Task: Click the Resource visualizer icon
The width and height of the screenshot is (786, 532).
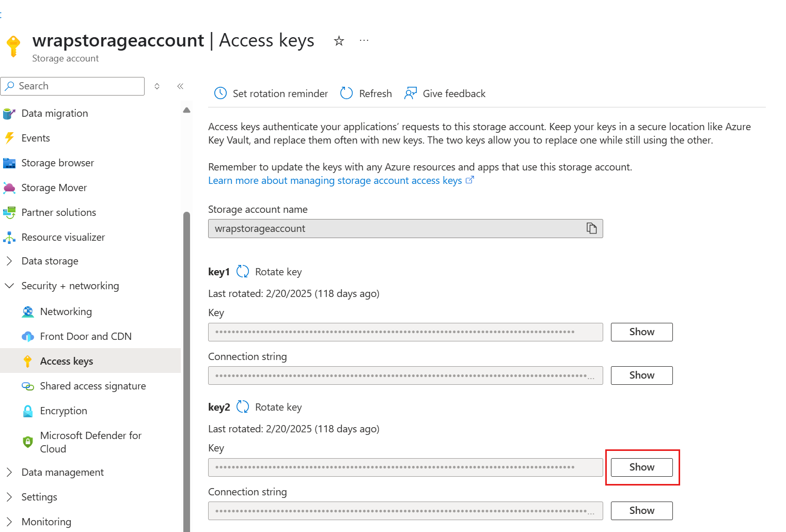Action: pos(9,237)
